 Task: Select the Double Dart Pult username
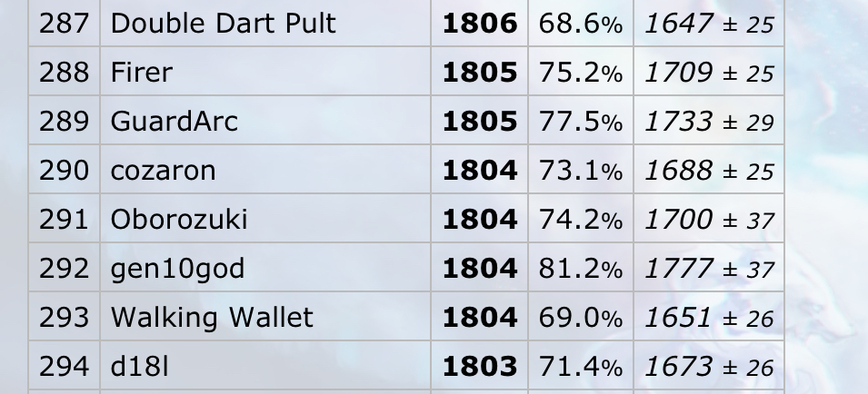click(223, 24)
